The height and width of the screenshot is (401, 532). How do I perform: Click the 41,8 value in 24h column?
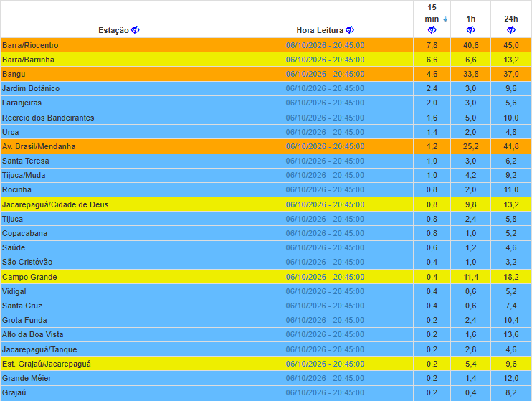(511, 146)
